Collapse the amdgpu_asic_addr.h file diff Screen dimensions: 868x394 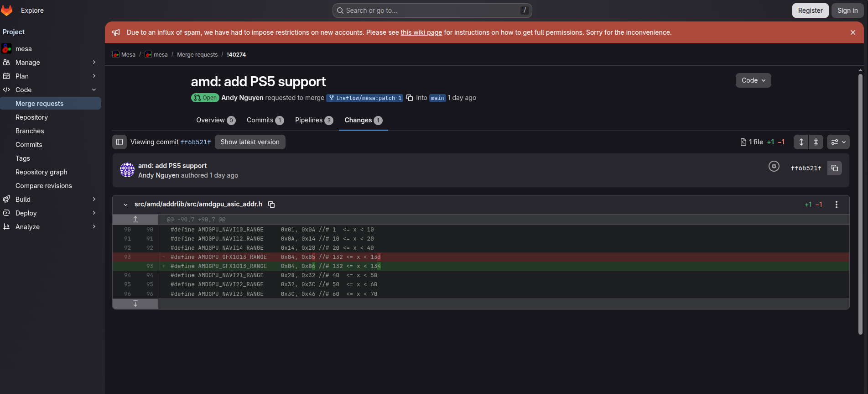(125, 205)
